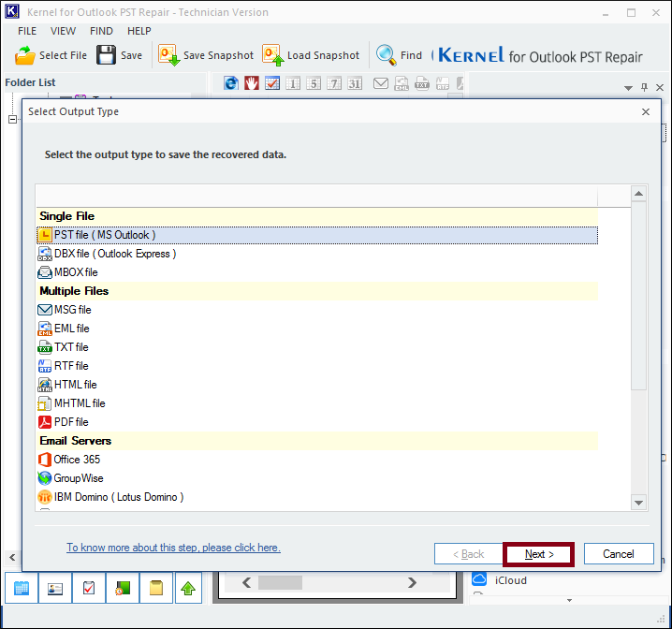
Task: Open the HELP menu
Action: pos(139,31)
